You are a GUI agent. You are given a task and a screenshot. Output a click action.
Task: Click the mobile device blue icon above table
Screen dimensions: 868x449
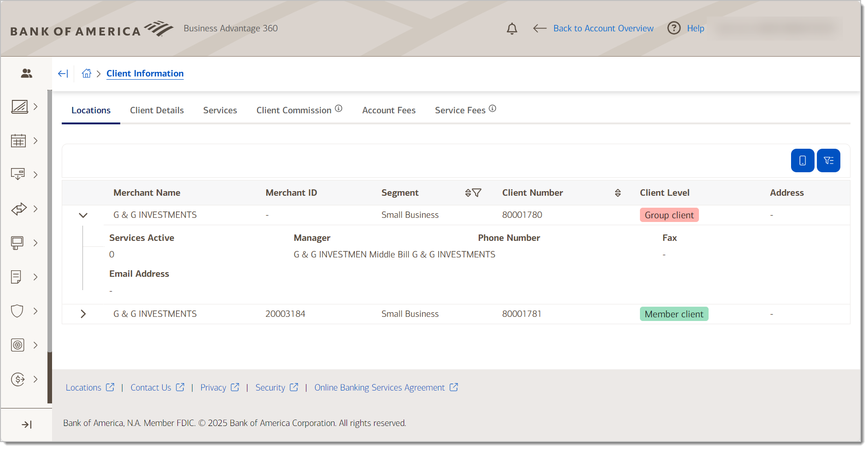coord(802,160)
